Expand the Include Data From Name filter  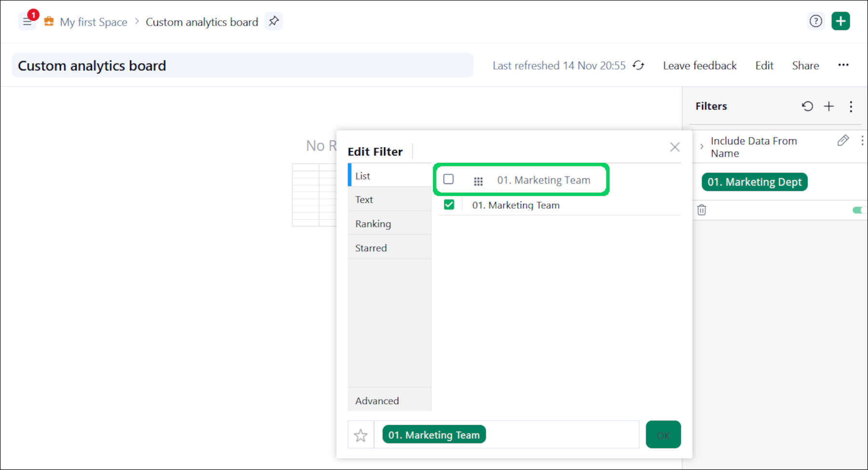[x=702, y=147]
